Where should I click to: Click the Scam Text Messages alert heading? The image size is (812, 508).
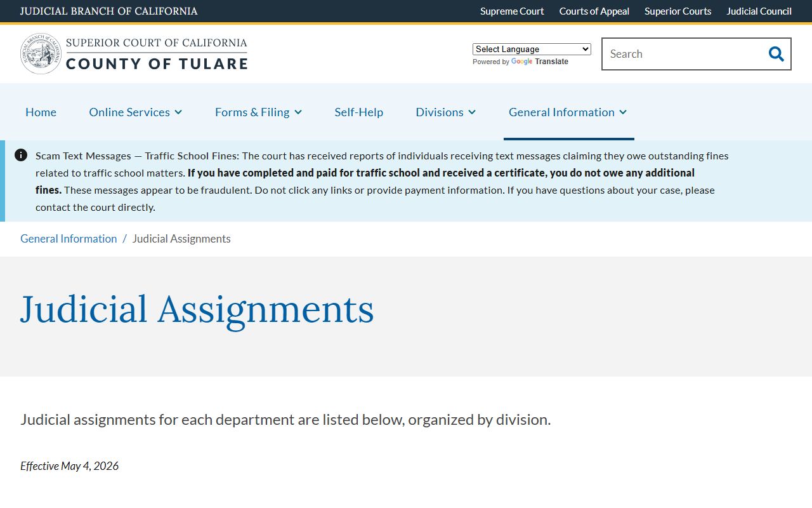point(137,156)
